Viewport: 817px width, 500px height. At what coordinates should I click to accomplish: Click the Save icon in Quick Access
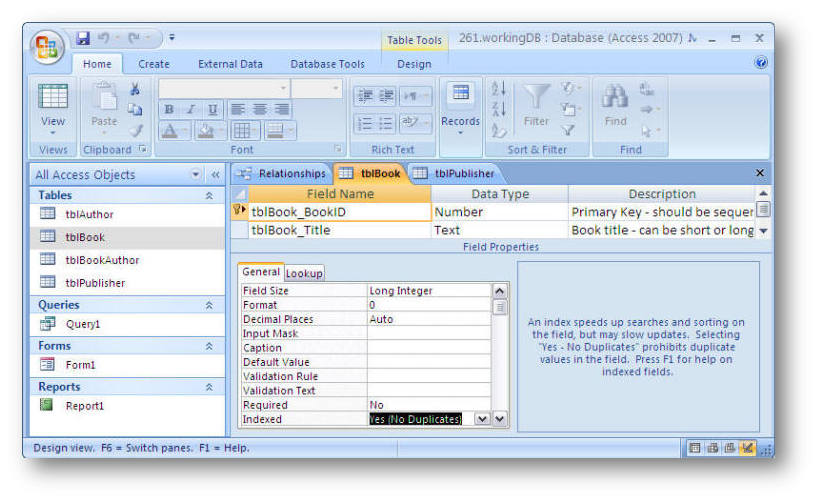pyautogui.click(x=83, y=39)
